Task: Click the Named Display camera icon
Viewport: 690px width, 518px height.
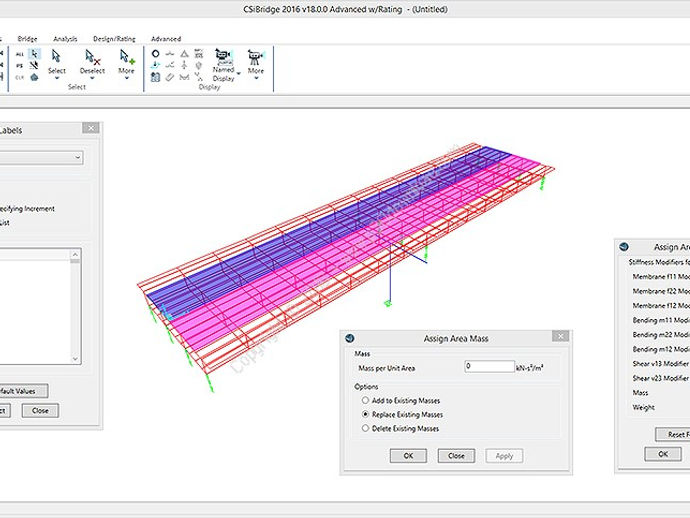Action: (x=224, y=56)
